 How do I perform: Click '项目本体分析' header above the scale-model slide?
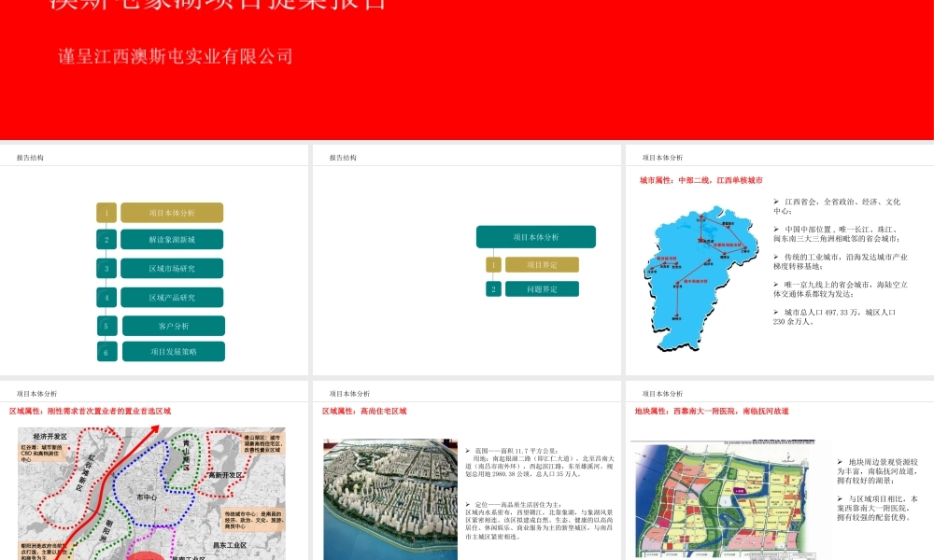[x=349, y=393]
